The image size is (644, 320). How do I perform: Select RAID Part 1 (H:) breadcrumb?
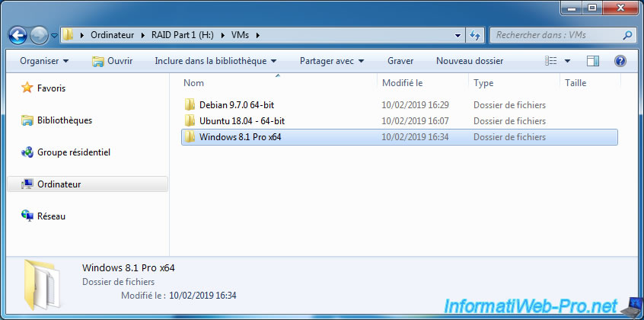click(182, 35)
